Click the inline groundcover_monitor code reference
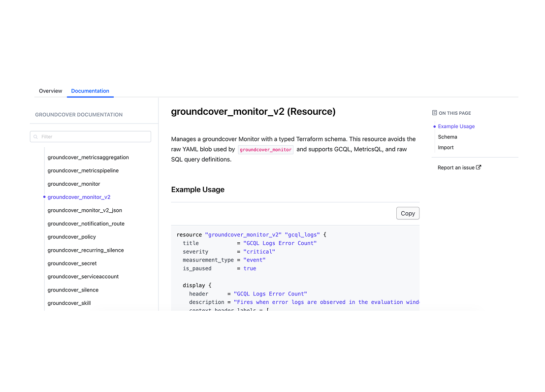This screenshot has height=392, width=545. [265, 150]
